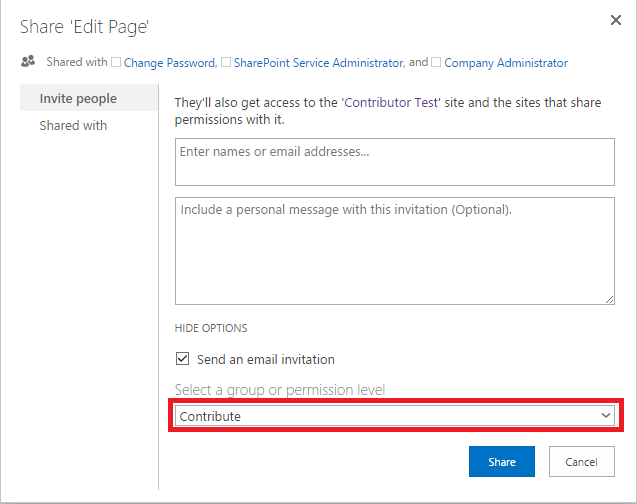Open the Contribute permission level dropdown
The image size is (637, 504).
[394, 416]
